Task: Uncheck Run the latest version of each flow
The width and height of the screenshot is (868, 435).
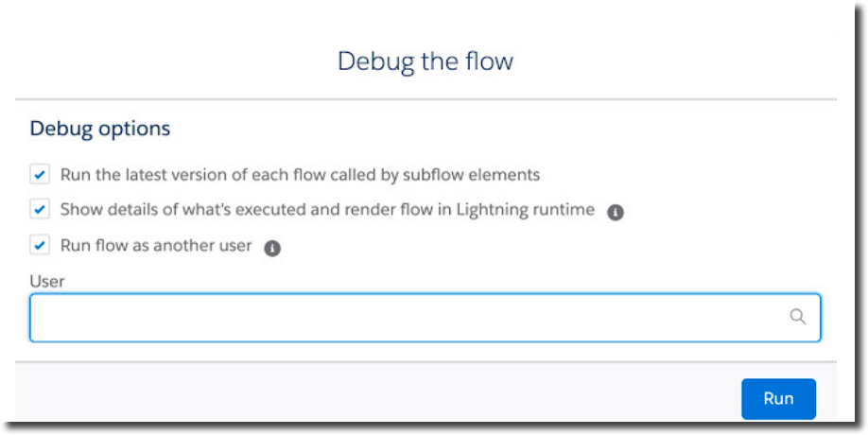Action: pyautogui.click(x=40, y=175)
